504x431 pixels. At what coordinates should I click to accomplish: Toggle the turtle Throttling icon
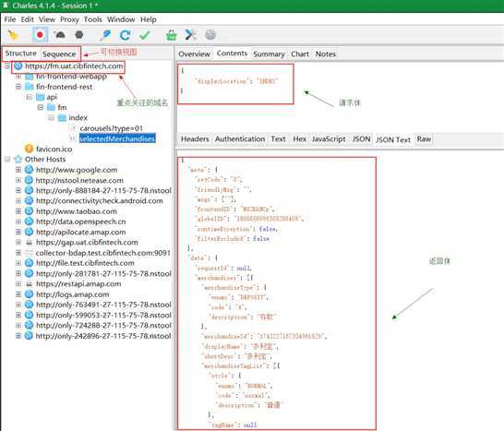59,35
